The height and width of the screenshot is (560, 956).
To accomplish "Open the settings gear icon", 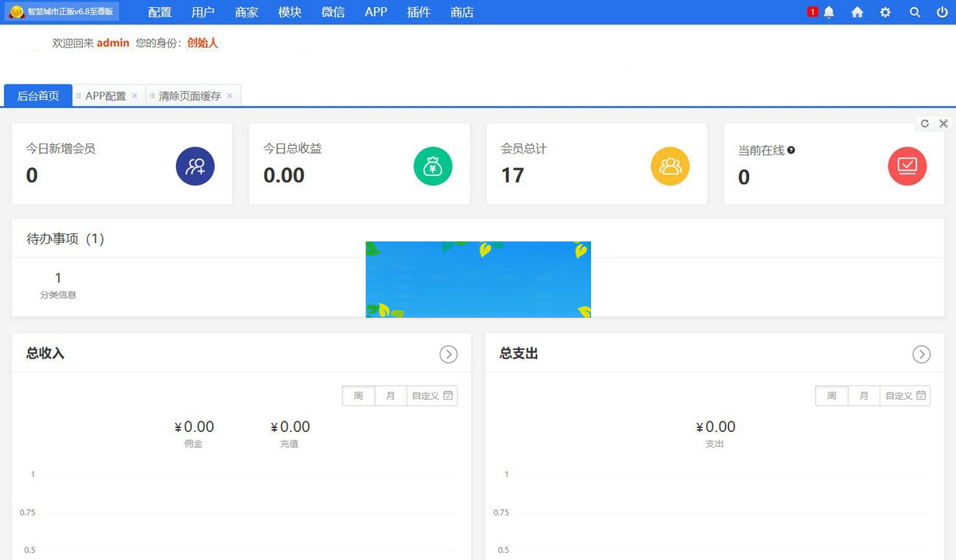I will [x=886, y=12].
